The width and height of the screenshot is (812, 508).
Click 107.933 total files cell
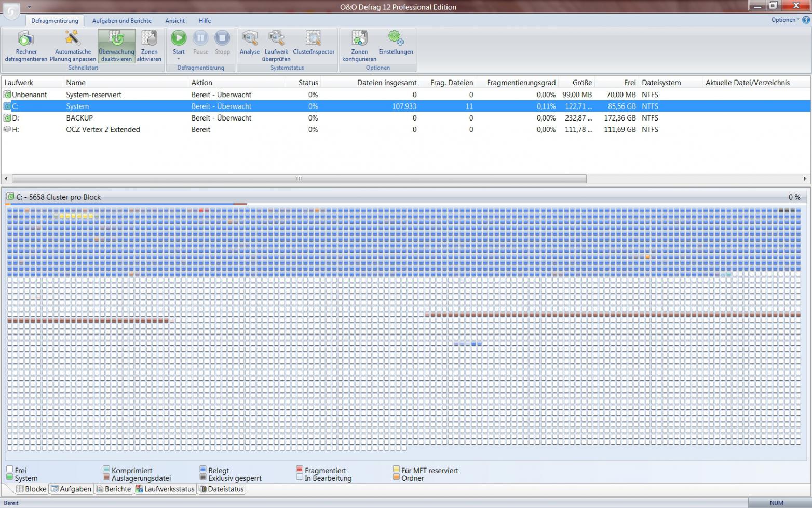pyautogui.click(x=403, y=106)
